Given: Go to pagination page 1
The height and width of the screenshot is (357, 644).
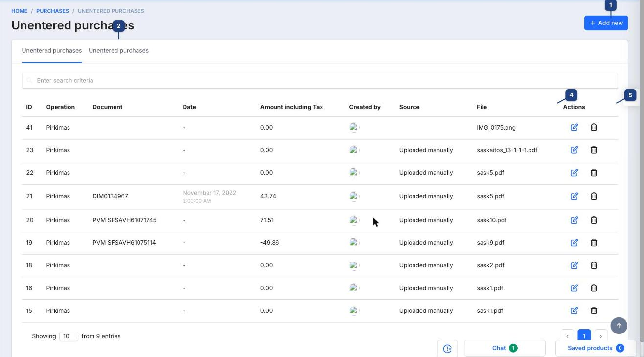Looking at the screenshot, I should point(584,336).
